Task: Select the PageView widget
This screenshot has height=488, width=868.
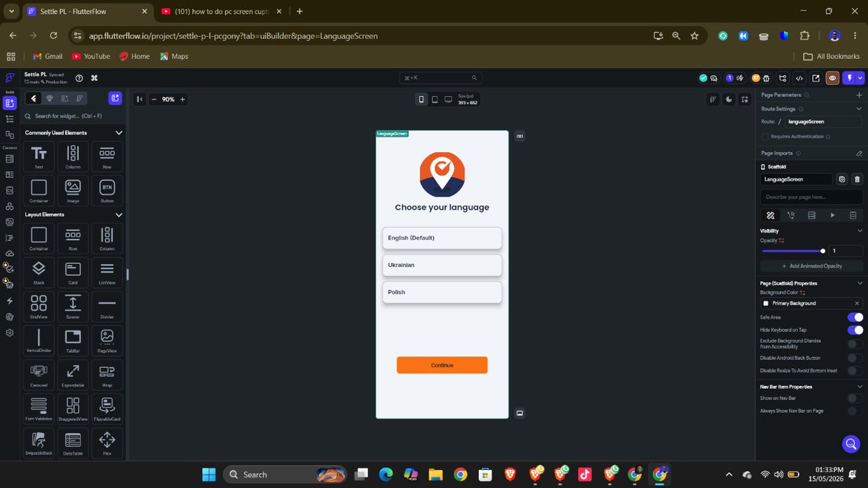Action: [107, 341]
